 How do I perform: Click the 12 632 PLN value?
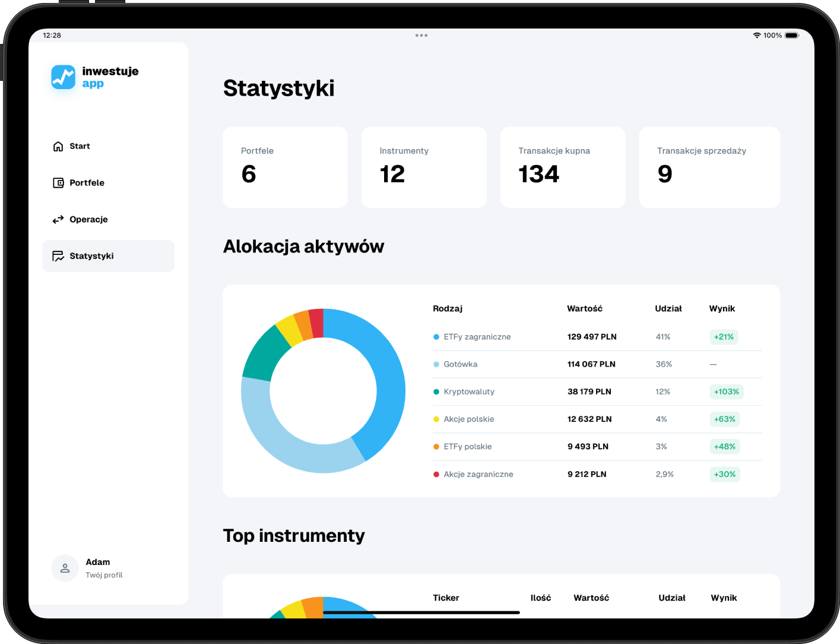pyautogui.click(x=589, y=419)
